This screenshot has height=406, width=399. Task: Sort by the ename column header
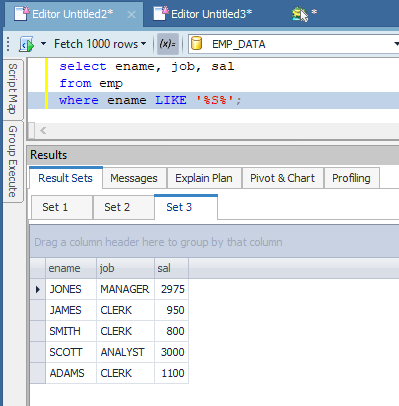pos(71,268)
